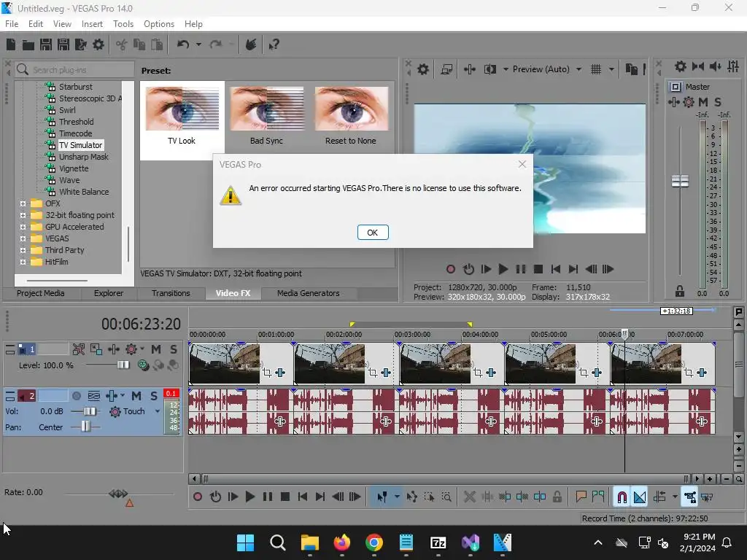
Task: Open the Undo history dropdown arrow
Action: (198, 44)
